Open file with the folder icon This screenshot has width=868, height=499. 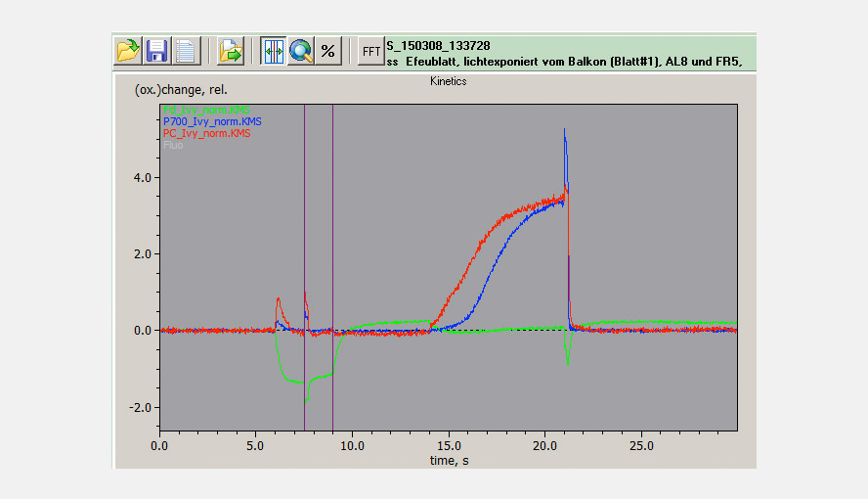tap(128, 51)
